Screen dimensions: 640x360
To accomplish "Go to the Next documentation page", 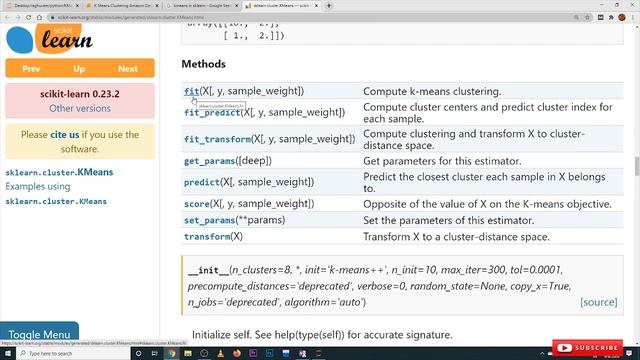I will tap(128, 69).
